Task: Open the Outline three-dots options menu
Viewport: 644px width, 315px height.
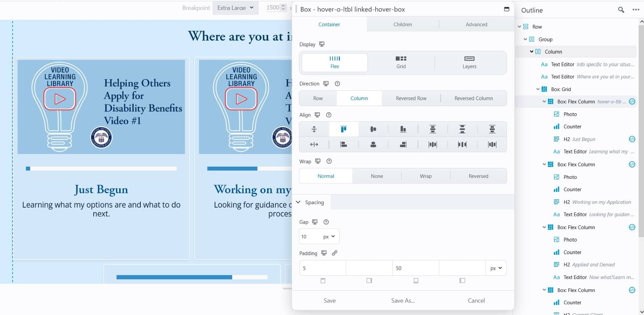Action: [636, 10]
